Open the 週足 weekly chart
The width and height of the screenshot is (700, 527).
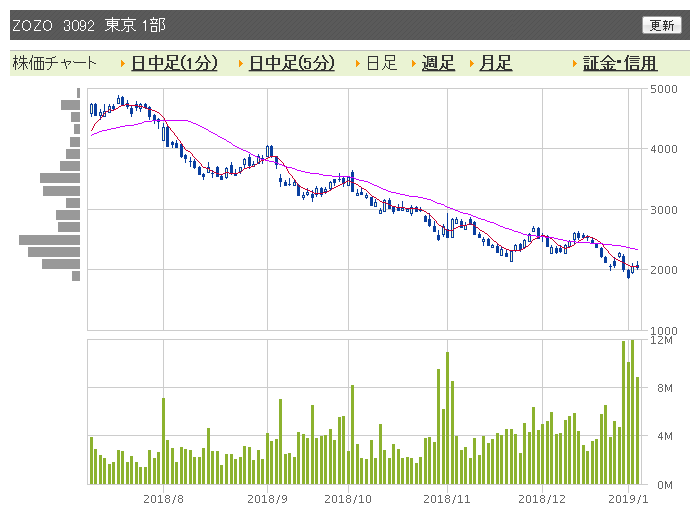(x=438, y=63)
